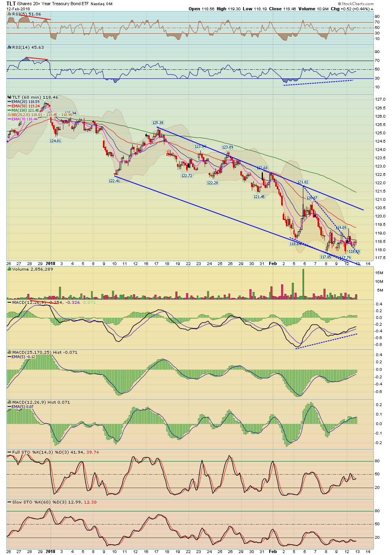Click the 122.28 price label
This screenshot has width=392, height=555.
pyautogui.click(x=212, y=183)
